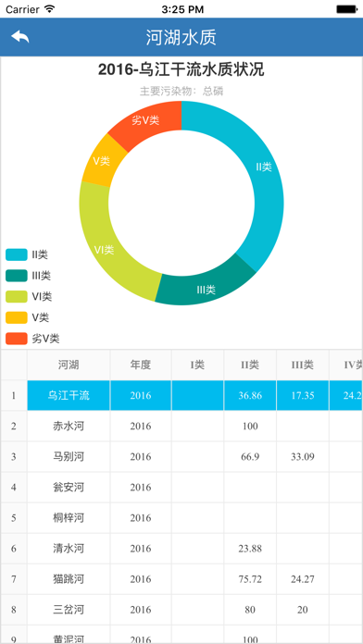Click the 80 value cell
This screenshot has height=644, width=363.
tap(250, 610)
